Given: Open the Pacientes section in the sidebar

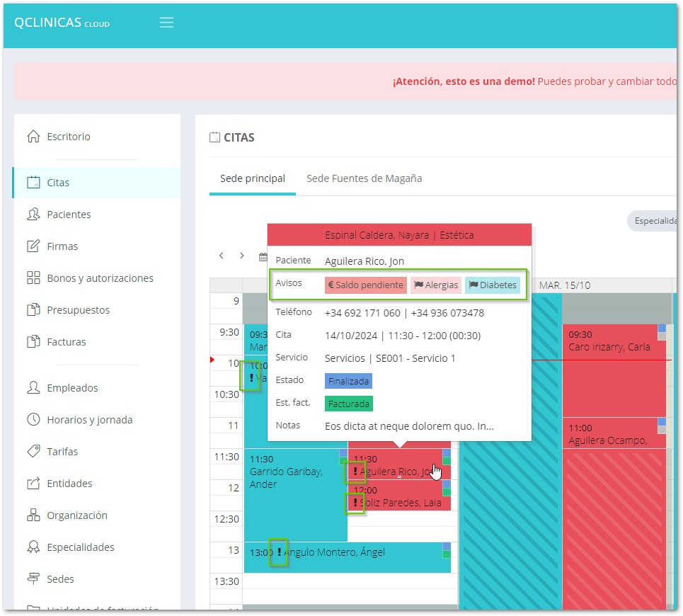Looking at the screenshot, I should coord(69,215).
